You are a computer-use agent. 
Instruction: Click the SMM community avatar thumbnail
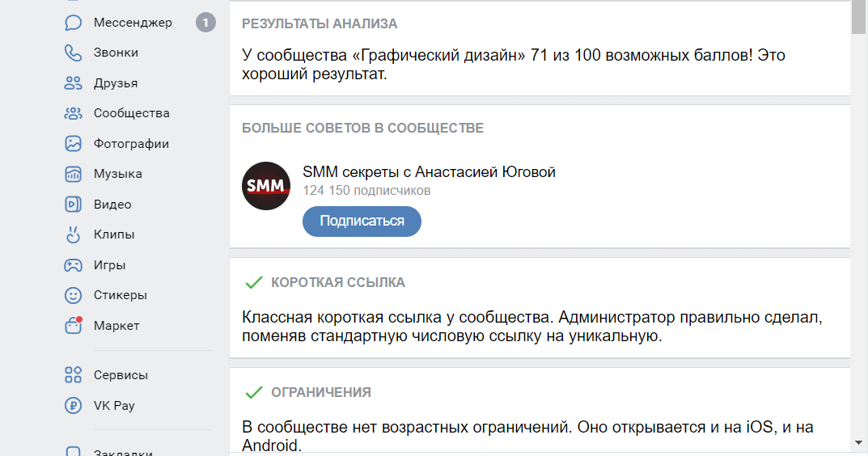(266, 186)
